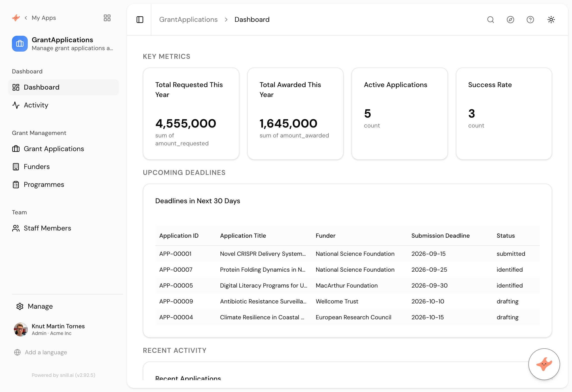
Task: Click My Apps link
Action: pos(44,18)
